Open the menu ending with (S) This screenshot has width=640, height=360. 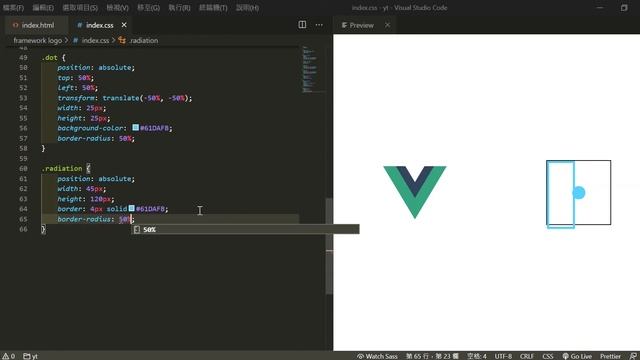click(80, 8)
